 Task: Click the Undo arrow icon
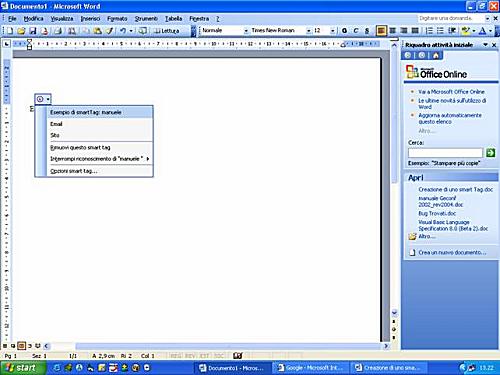coord(123,31)
